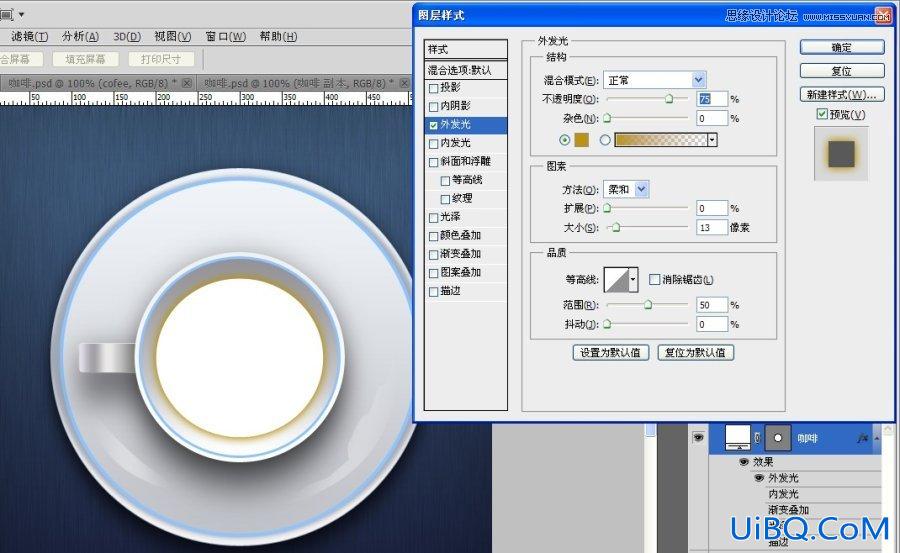Select 混合选项:默认 in the list
Viewport: 900px width, 553px height.
point(465,70)
